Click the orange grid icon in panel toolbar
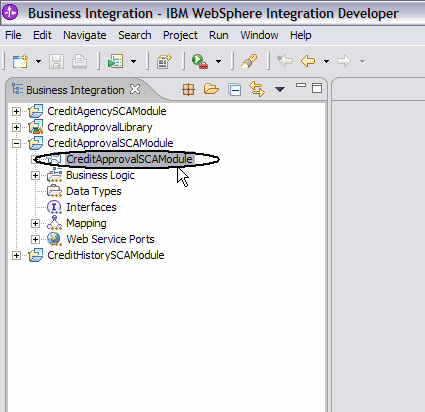The image size is (425, 412). (188, 89)
